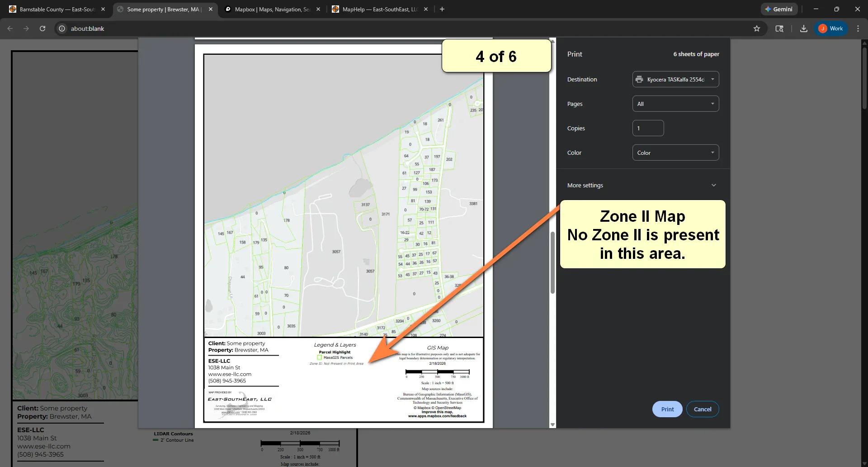Open Chrome's three-dot menu
Viewport: 868px width, 467px height.
(x=858, y=28)
